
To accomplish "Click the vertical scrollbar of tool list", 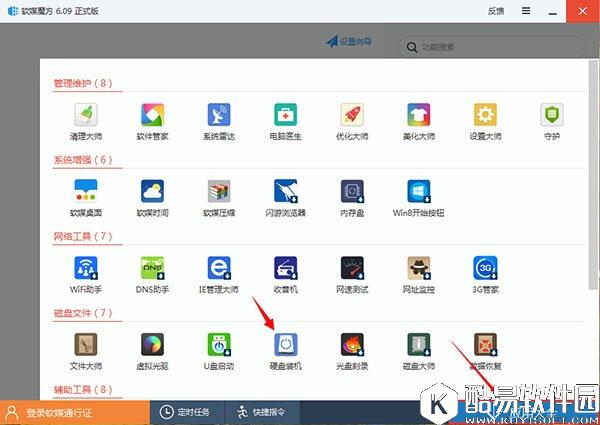I will (593, 174).
